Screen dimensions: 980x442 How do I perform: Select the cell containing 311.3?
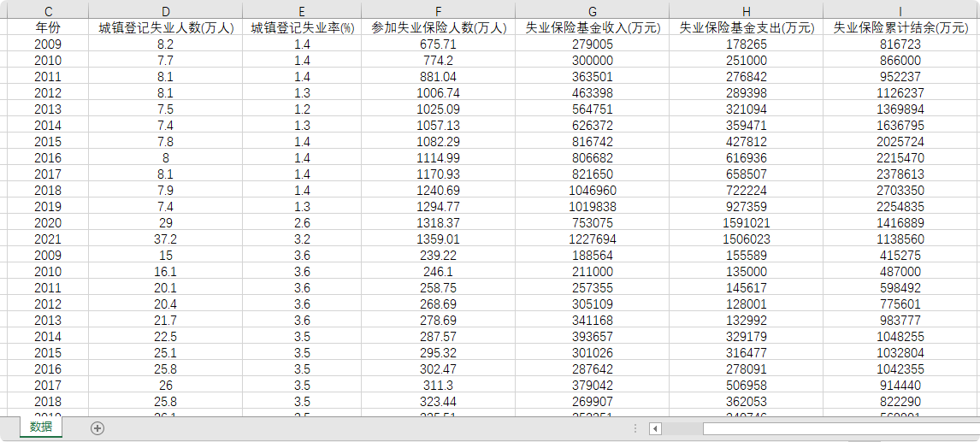[438, 385]
